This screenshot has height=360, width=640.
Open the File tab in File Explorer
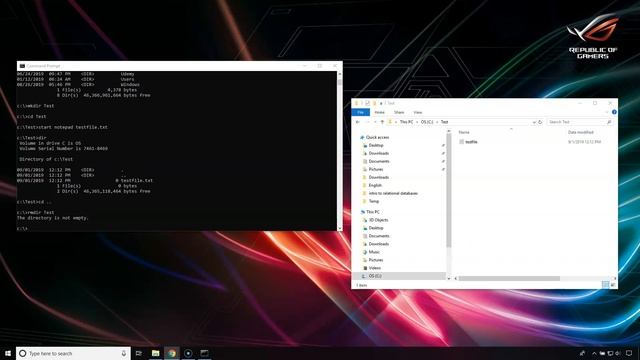click(x=360, y=112)
